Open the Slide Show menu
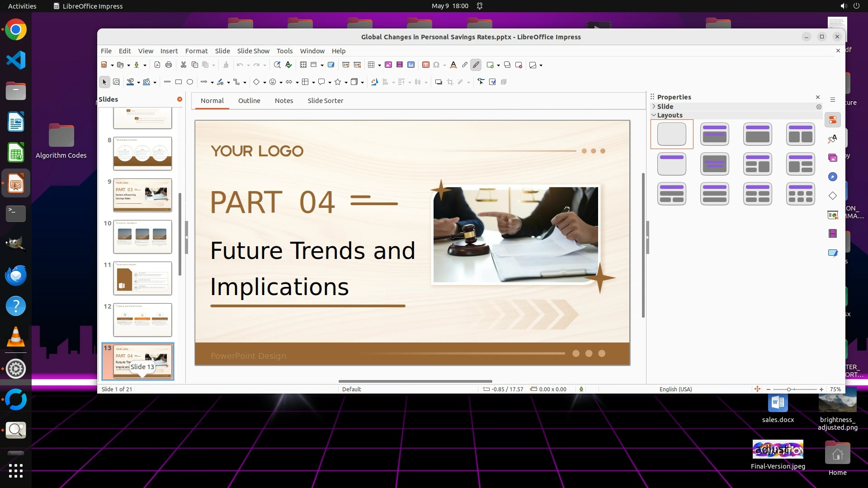The width and height of the screenshot is (868, 488). click(x=253, y=51)
